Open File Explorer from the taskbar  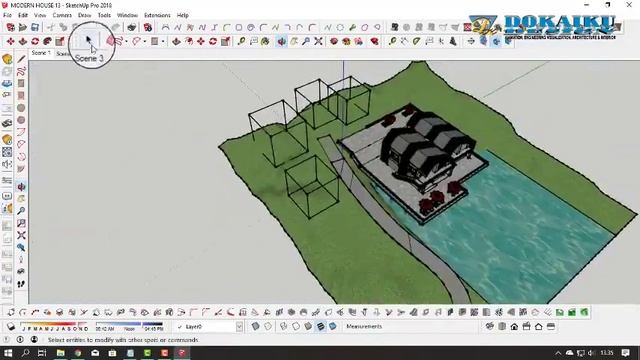pyautogui.click(x=60, y=353)
